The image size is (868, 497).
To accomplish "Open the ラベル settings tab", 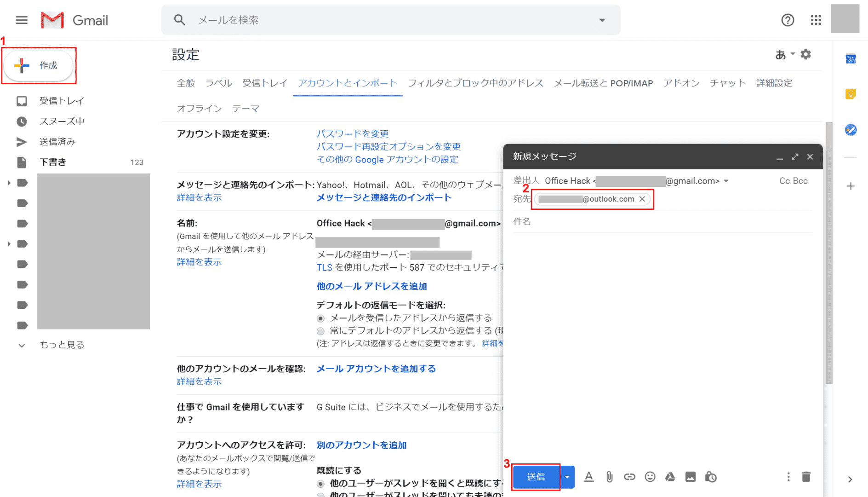I will [x=218, y=83].
